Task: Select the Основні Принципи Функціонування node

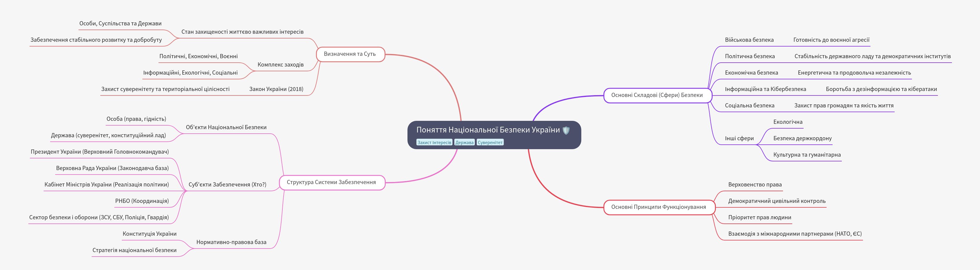Action: (659, 207)
